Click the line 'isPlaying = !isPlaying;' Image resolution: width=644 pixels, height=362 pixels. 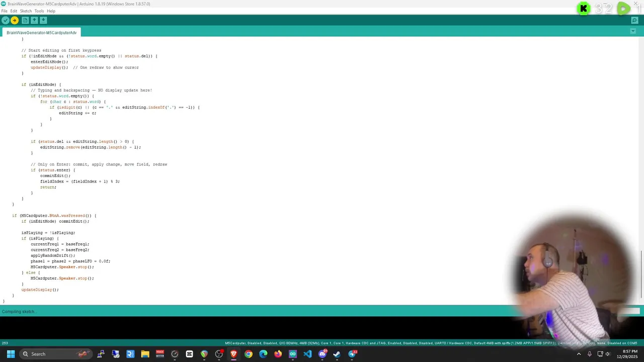coord(48,233)
